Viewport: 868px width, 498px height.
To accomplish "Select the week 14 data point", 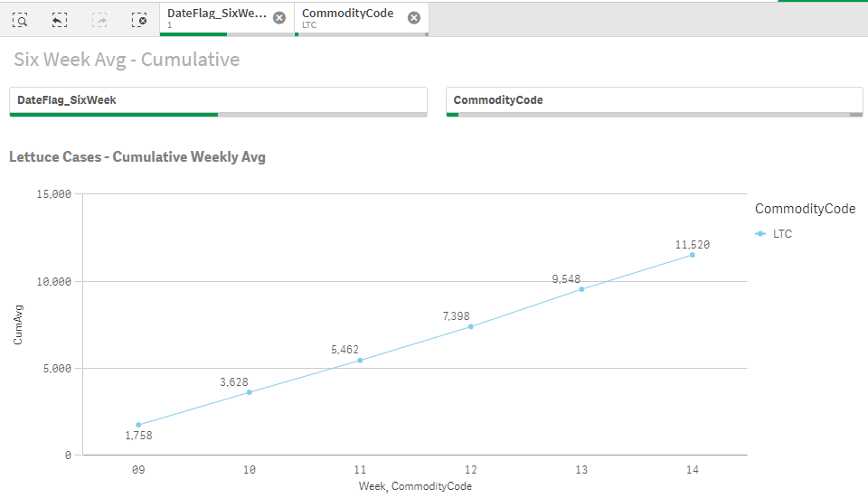I will pyautogui.click(x=693, y=255).
